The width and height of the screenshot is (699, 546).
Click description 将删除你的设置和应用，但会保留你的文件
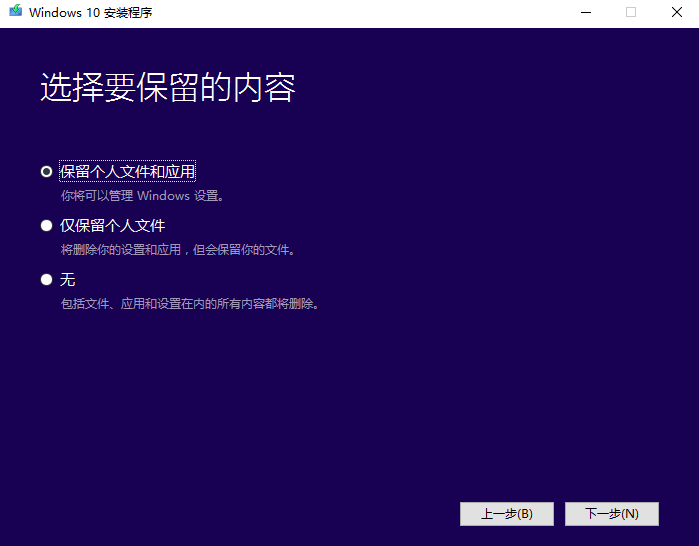pyautogui.click(x=177, y=250)
